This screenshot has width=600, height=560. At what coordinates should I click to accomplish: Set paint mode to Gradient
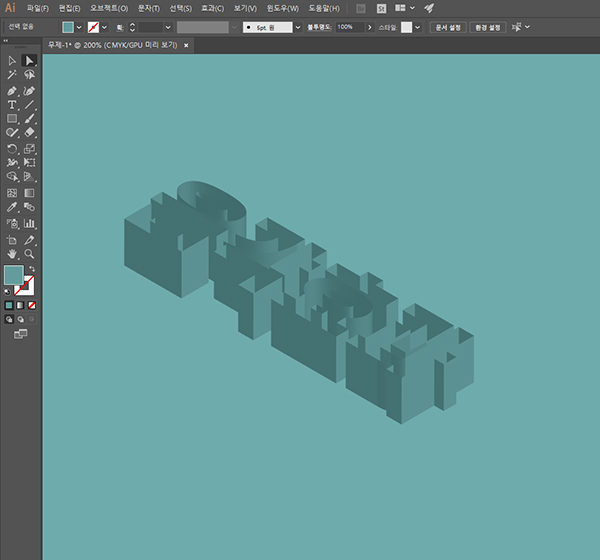point(20,305)
